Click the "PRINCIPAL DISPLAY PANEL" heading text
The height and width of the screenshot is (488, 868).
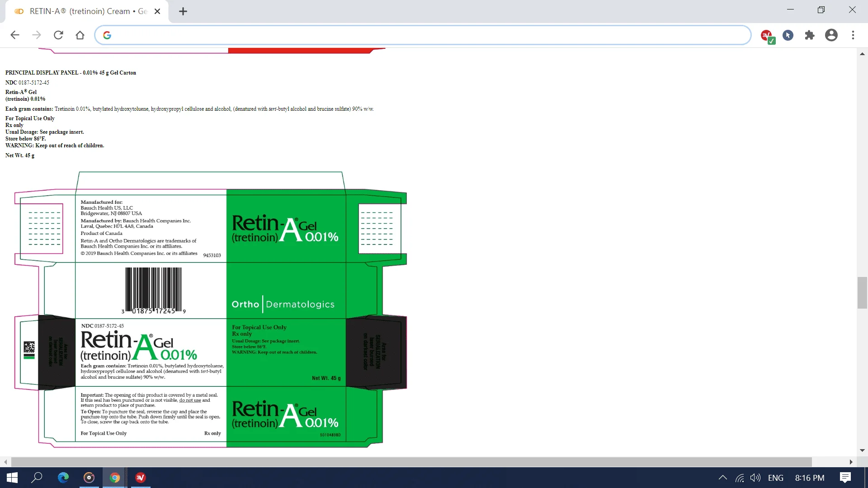[71, 73]
